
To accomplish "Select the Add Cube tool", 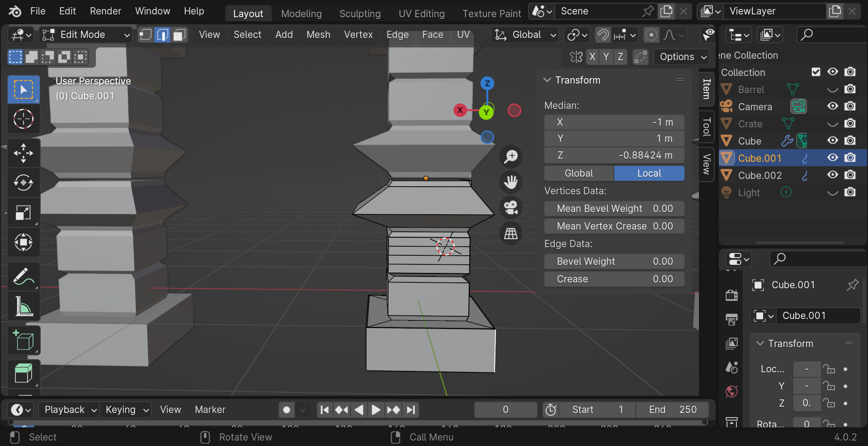I will coord(24,340).
